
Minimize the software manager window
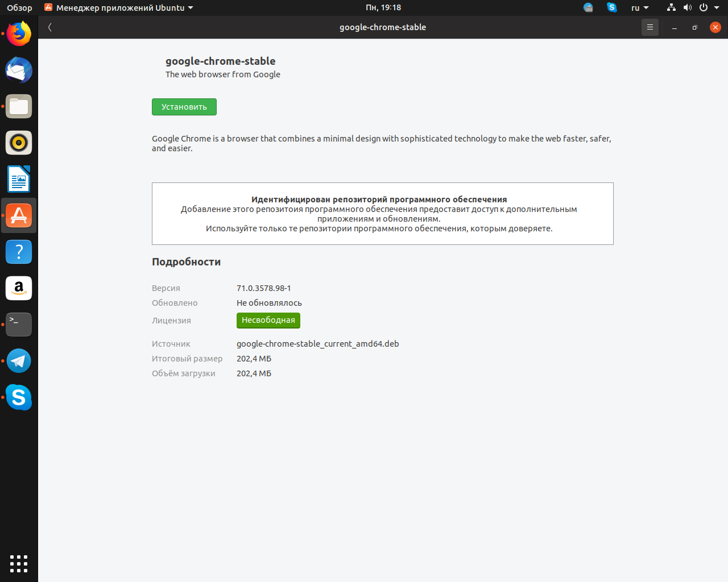[x=675, y=27]
